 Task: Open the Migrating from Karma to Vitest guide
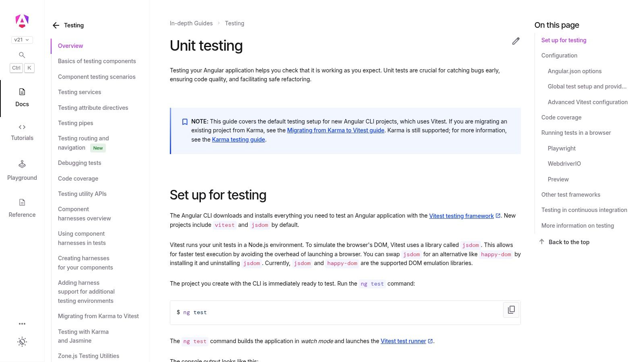[x=335, y=130]
